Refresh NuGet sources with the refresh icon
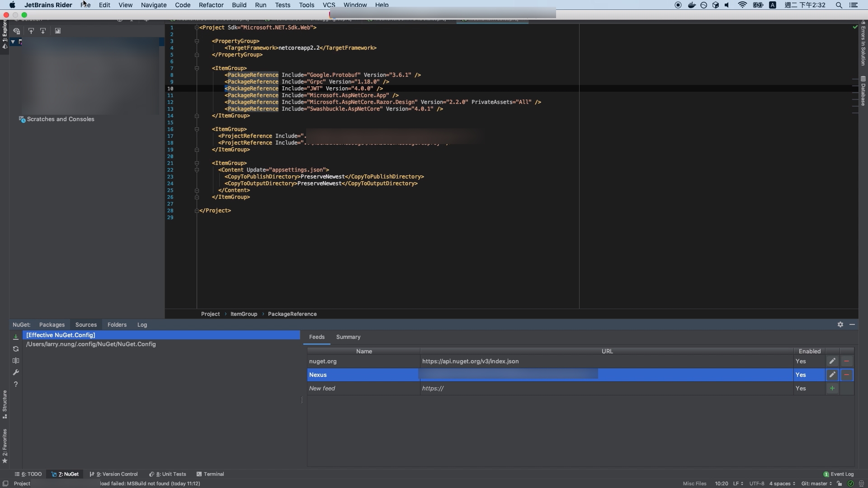This screenshot has height=488, width=868. coord(16,349)
